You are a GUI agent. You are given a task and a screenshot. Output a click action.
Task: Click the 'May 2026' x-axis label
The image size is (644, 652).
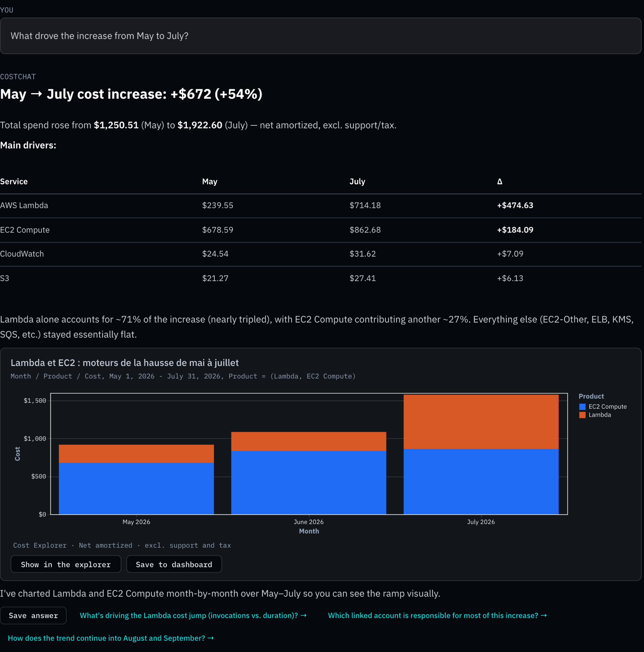pyautogui.click(x=136, y=522)
